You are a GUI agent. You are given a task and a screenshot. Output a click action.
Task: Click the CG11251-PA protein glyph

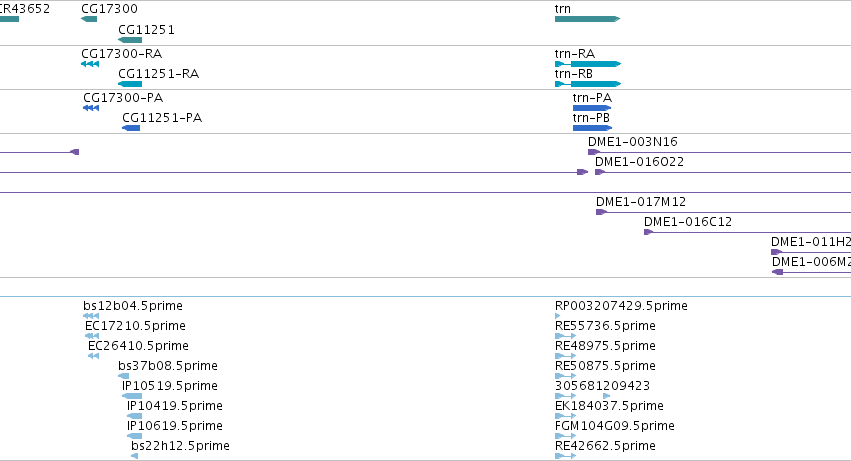tap(131, 128)
